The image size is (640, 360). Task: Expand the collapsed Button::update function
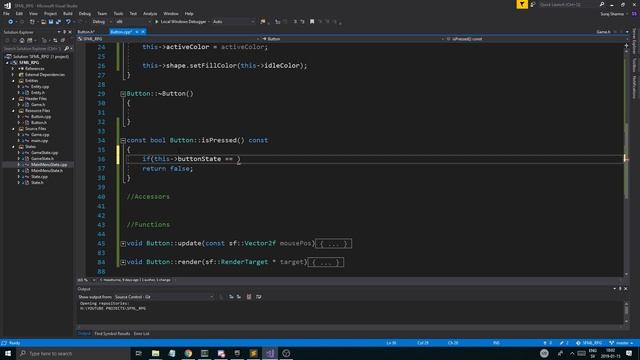tap(123, 244)
